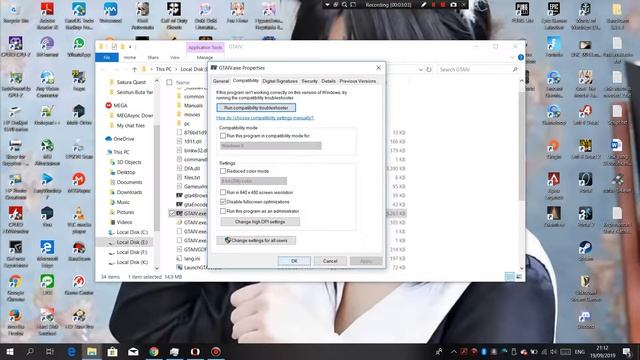The width and height of the screenshot is (640, 360).
Task: Click the red recorder icon in the taskbar
Action: click(x=216, y=351)
